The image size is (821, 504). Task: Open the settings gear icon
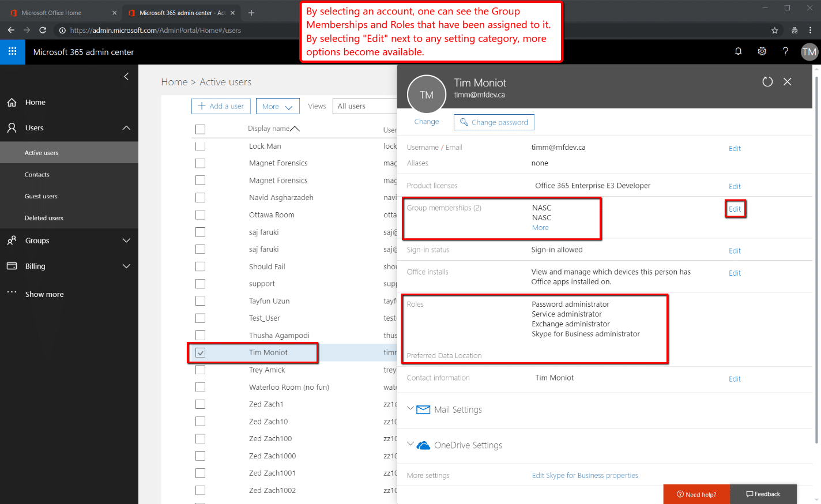762,51
